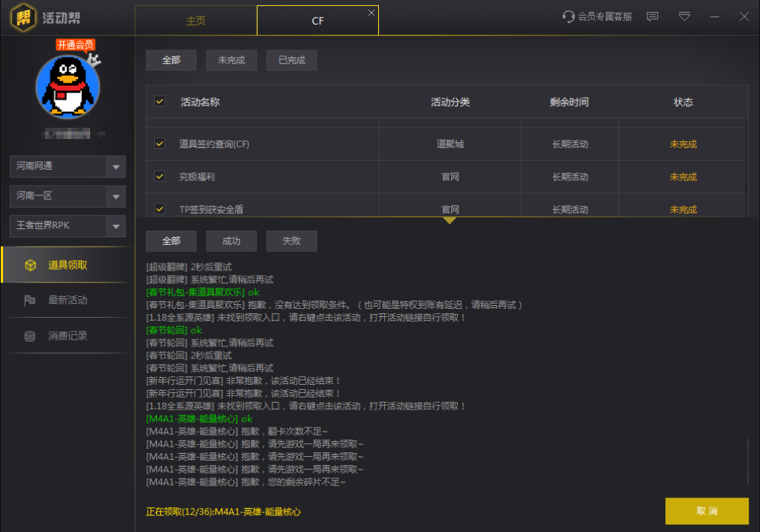760x532 pixels.
Task: Filter log by 失败
Action: (292, 240)
